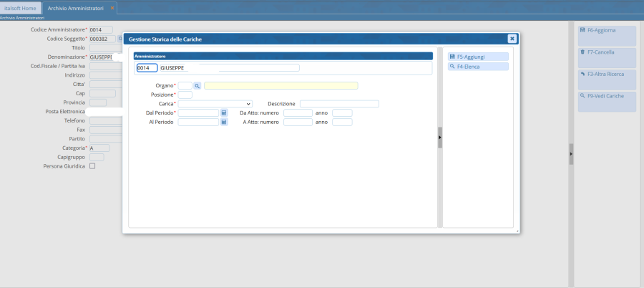Click the Posizione input field
The width and height of the screenshot is (644, 288).
[185, 95]
